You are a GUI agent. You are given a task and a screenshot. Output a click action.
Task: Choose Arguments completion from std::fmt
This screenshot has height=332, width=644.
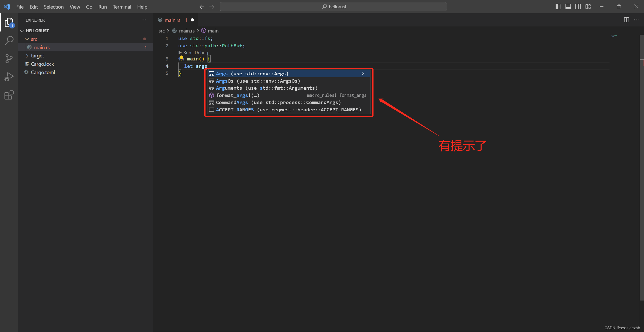pos(289,88)
